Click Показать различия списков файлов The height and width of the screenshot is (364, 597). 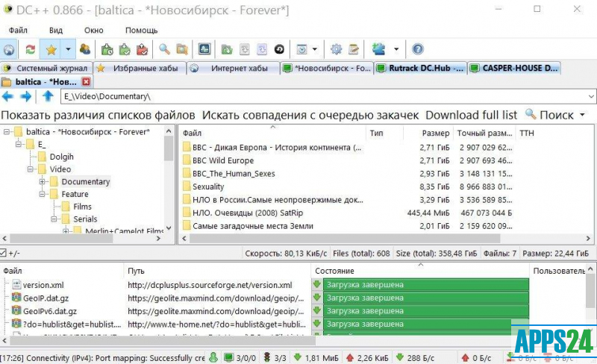[x=98, y=115]
